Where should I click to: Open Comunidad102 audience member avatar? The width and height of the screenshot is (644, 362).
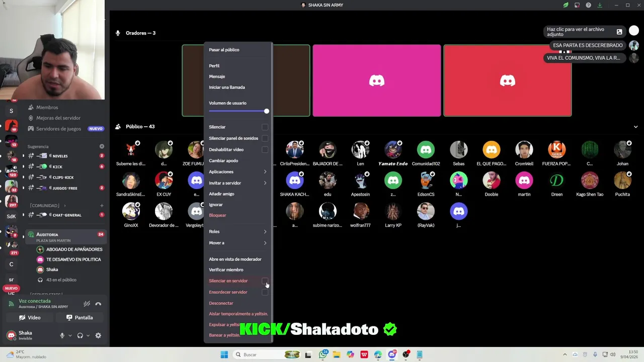click(x=426, y=150)
